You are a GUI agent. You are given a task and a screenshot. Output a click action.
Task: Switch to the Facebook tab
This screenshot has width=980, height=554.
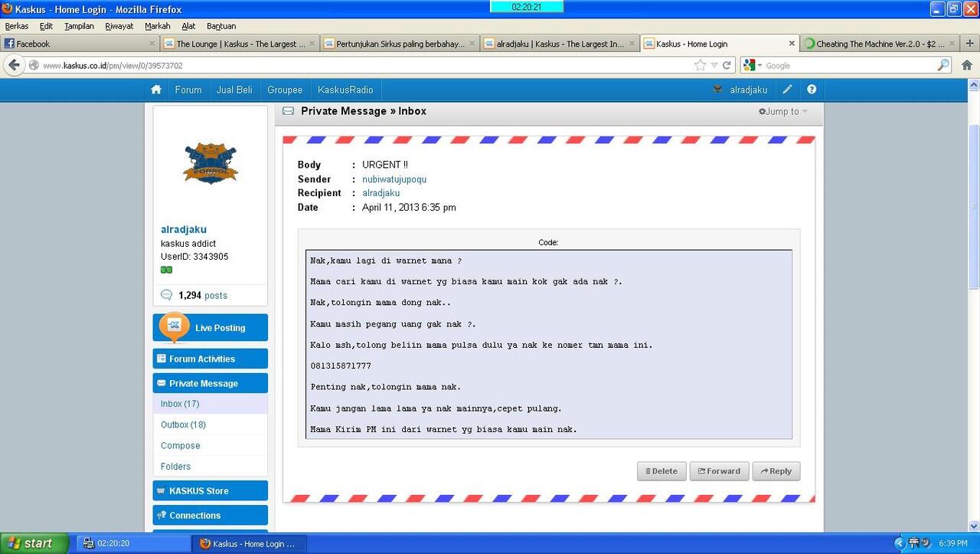pos(80,44)
